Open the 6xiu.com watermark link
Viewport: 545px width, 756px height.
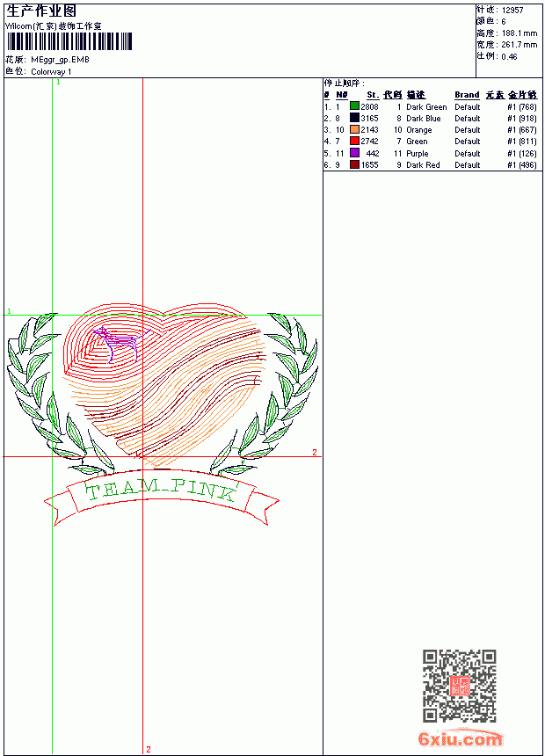pos(461,738)
